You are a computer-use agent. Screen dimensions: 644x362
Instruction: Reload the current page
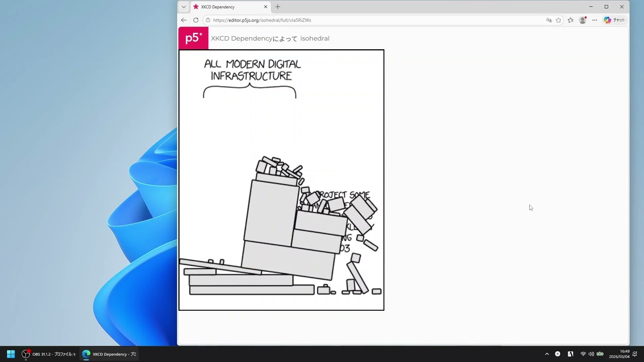click(x=196, y=20)
